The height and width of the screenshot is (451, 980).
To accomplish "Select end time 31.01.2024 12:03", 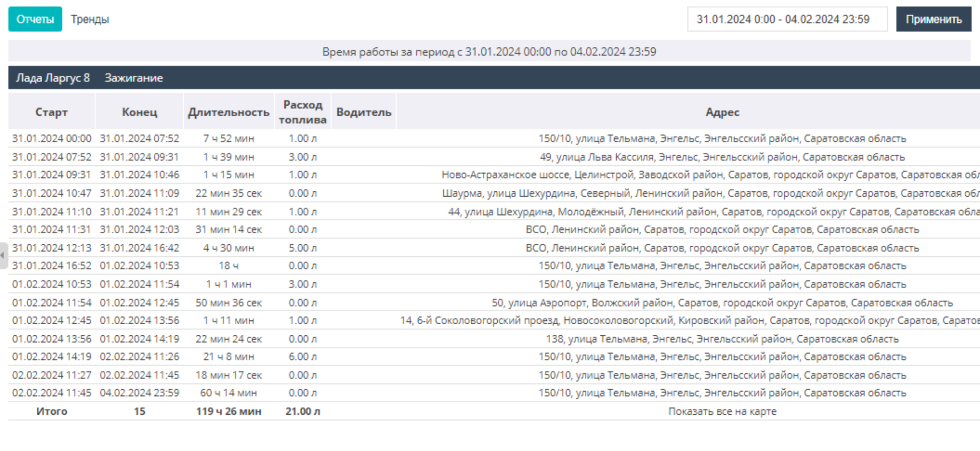I will (x=139, y=230).
